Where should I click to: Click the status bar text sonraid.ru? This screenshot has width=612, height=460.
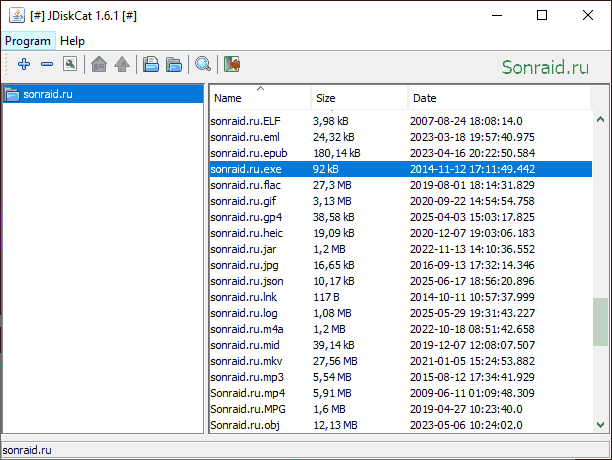click(x=27, y=450)
